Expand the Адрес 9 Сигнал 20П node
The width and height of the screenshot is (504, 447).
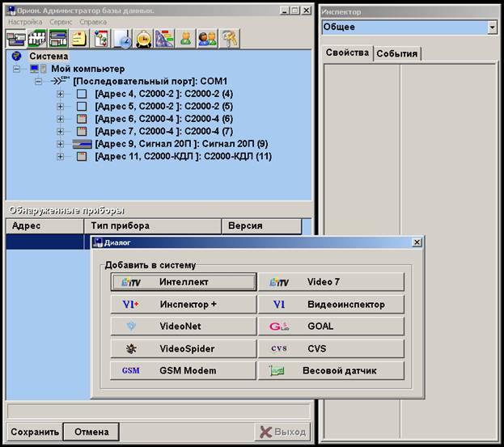(61, 144)
